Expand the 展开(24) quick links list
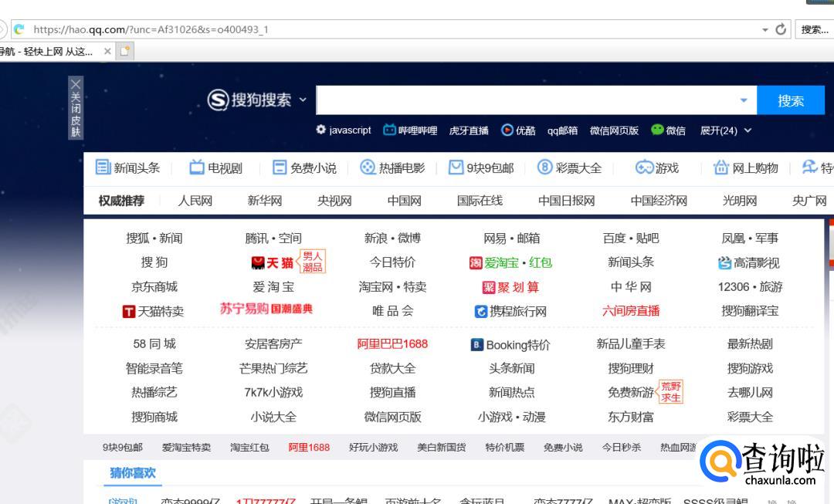Screen dimensions: 834x504 [725, 130]
